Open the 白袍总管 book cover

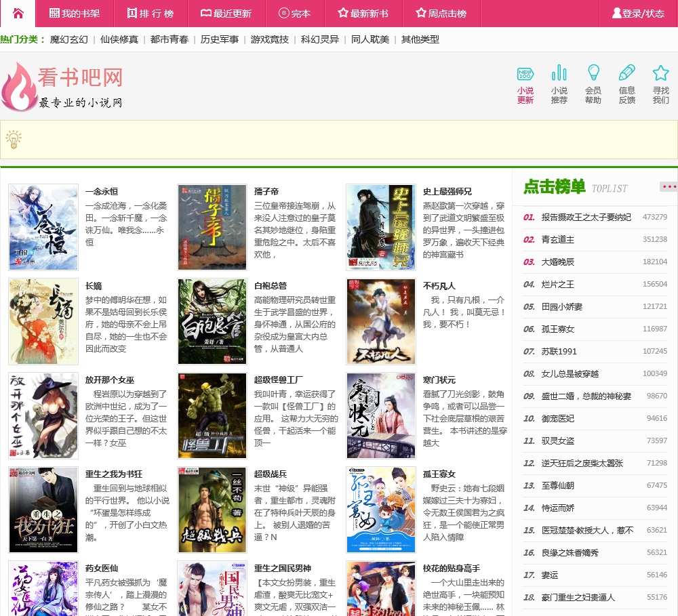[x=212, y=321]
